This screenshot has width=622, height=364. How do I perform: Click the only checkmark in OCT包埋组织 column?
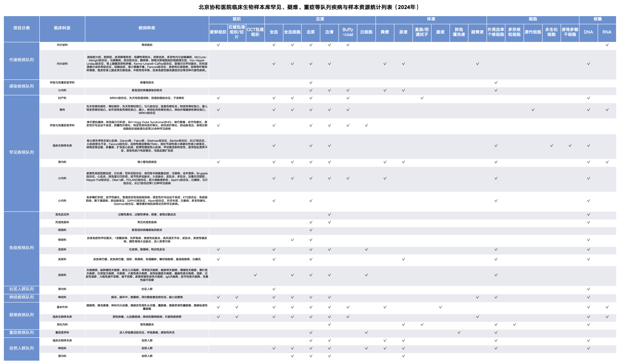(x=255, y=275)
